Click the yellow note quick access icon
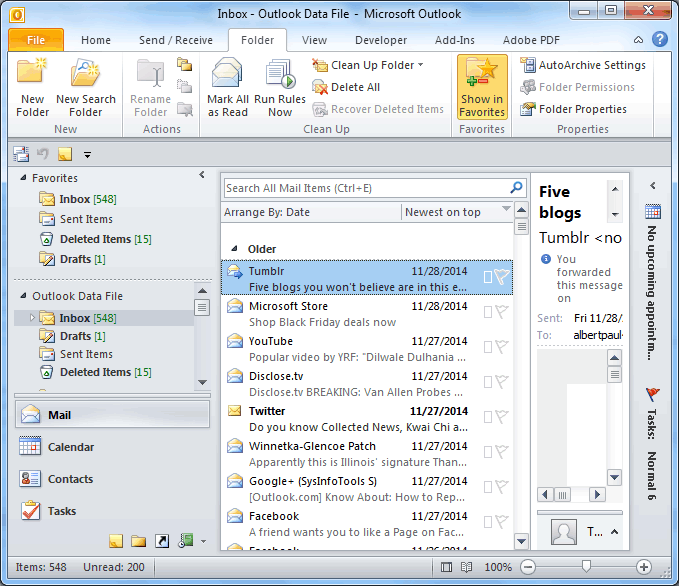679x586 pixels. tap(65, 154)
